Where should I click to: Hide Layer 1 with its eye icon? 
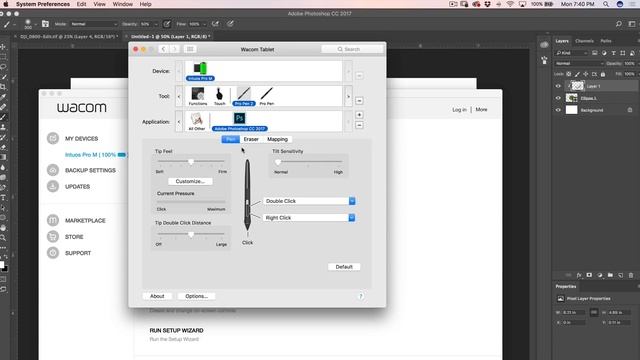coord(558,86)
